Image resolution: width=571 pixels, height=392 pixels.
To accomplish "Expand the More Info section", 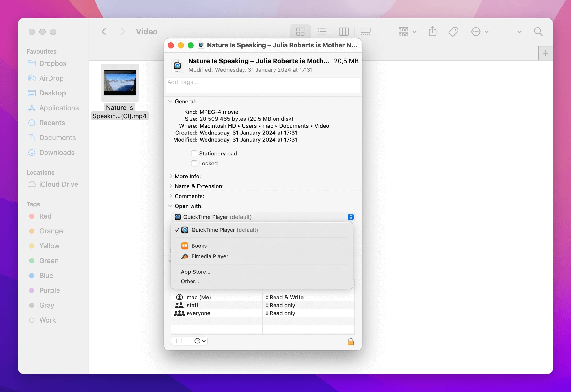I will coord(171,176).
